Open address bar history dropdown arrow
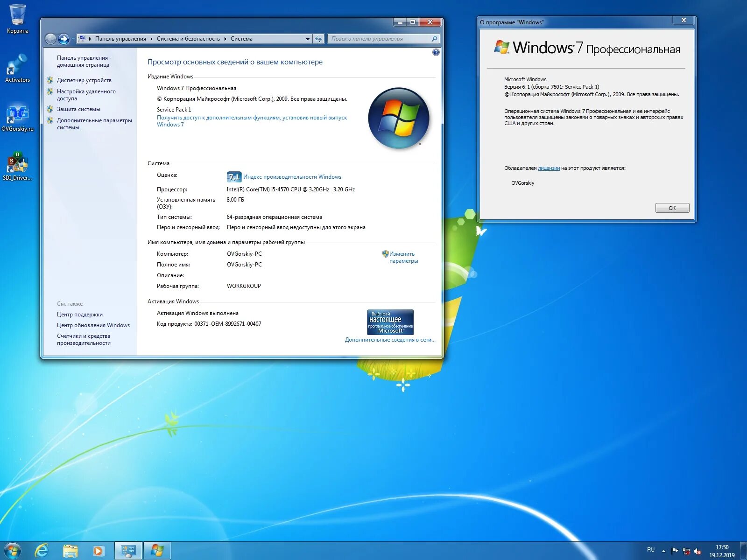747x560 pixels. tap(308, 39)
